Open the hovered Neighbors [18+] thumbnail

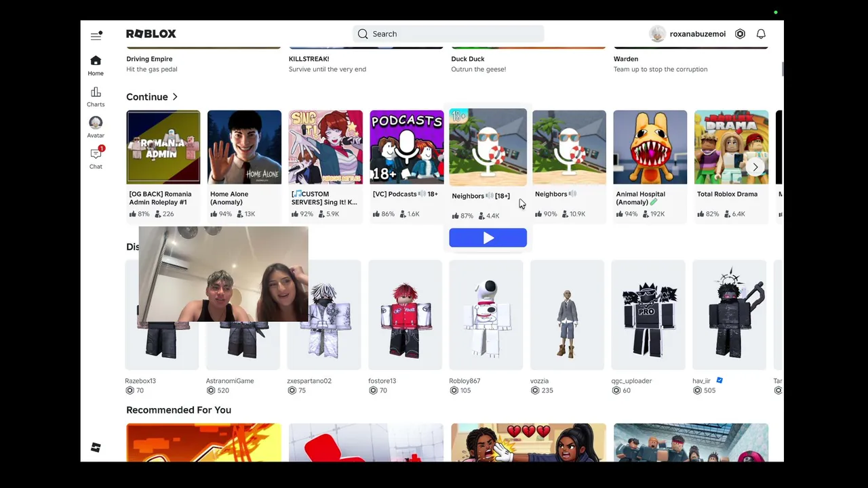pyautogui.click(x=488, y=146)
